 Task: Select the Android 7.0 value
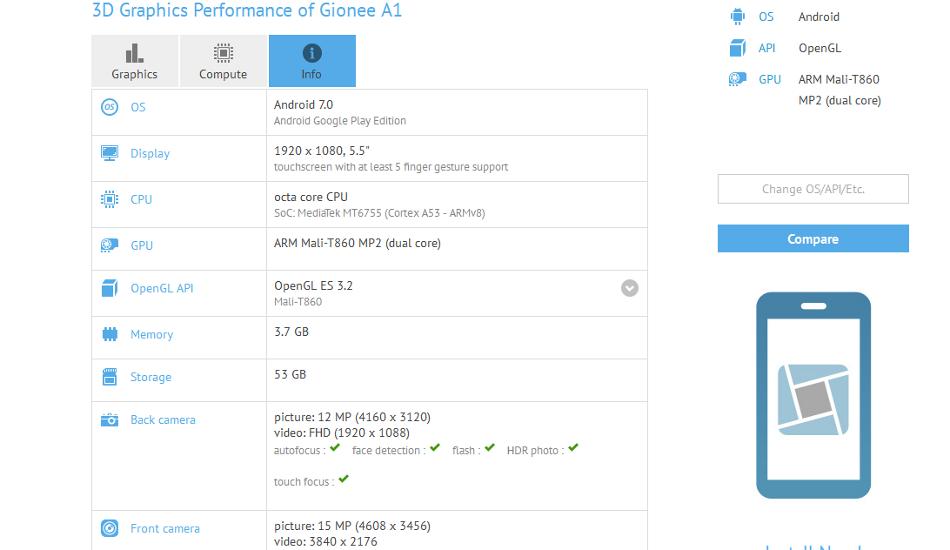click(304, 105)
